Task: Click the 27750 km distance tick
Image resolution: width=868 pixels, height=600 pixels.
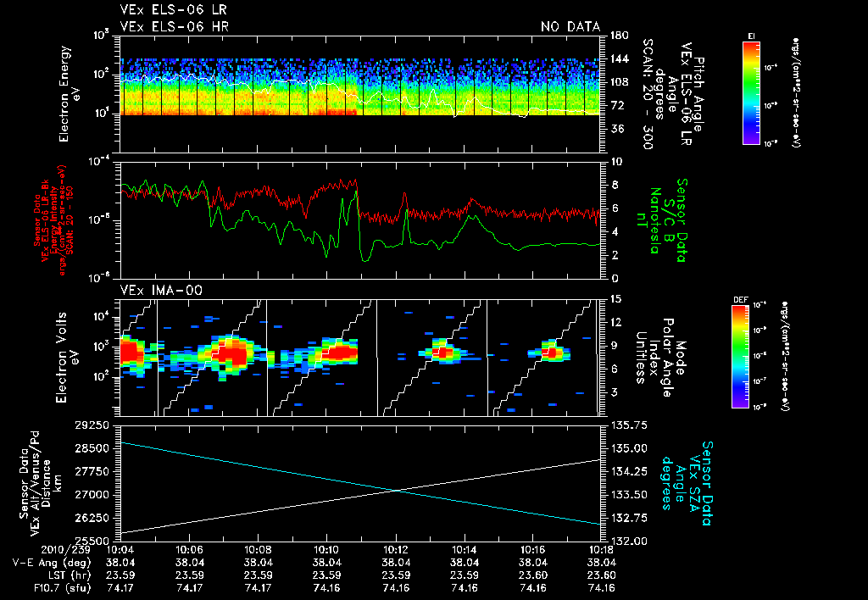Action: click(92, 472)
